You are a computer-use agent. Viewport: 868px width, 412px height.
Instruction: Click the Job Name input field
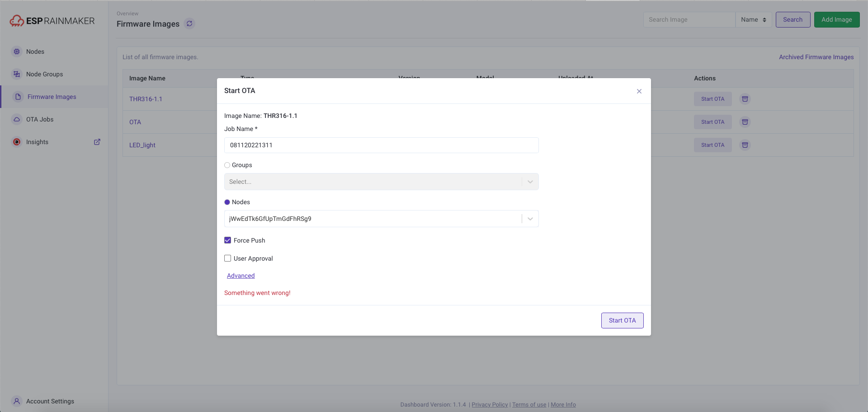tap(382, 145)
